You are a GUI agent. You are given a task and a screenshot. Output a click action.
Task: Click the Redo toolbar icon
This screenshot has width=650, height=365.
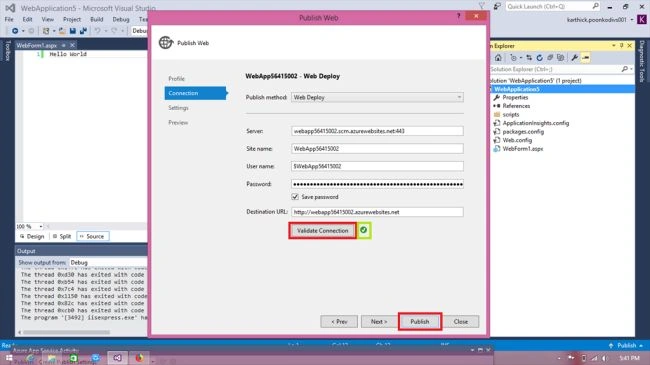click(114, 31)
